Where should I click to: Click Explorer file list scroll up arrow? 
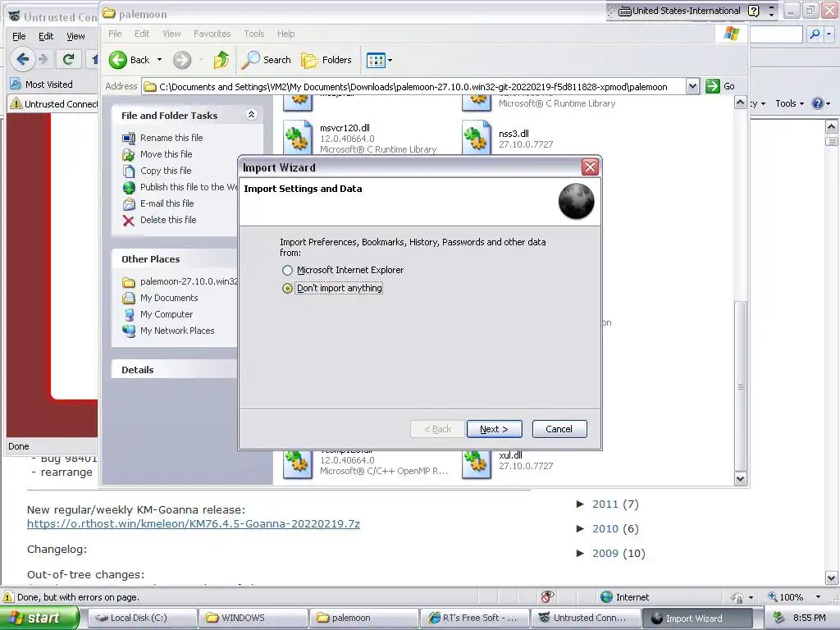pyautogui.click(x=741, y=103)
